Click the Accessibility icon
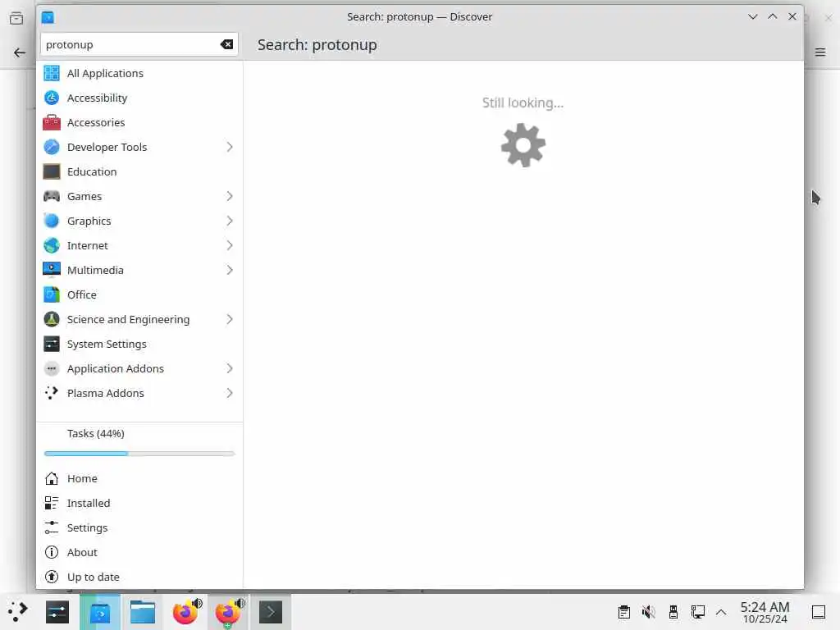 (52, 98)
